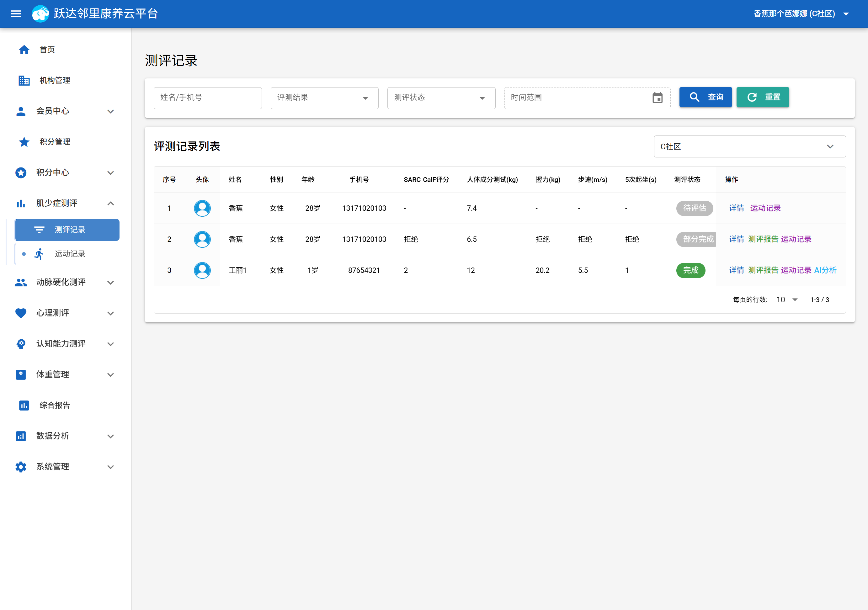Click the running figure icon for 运动记录

pos(39,254)
